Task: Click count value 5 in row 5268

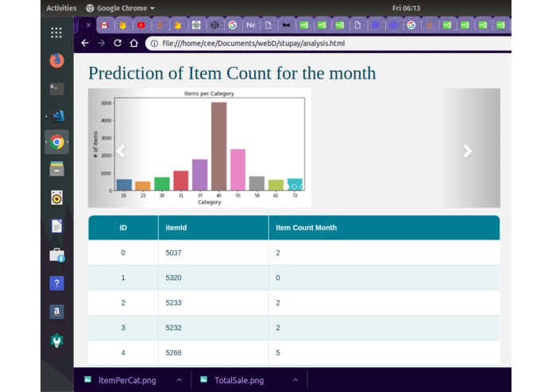Action: [x=278, y=352]
